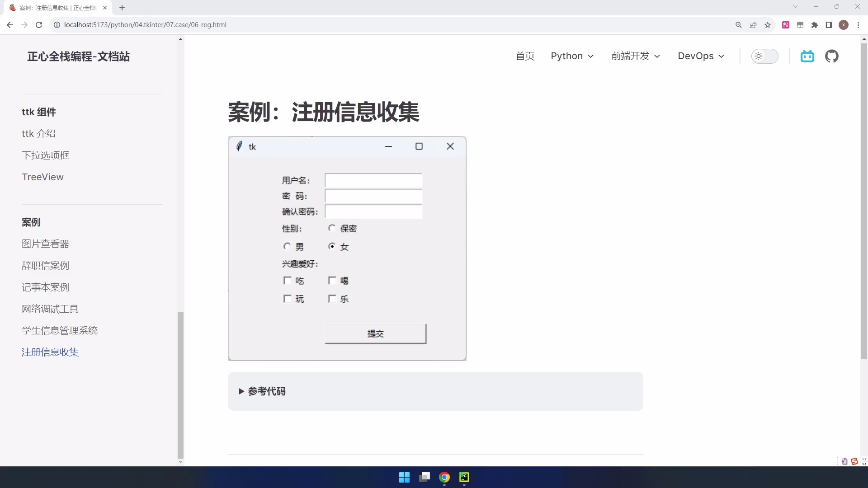Click the browser reload icon

tap(39, 25)
